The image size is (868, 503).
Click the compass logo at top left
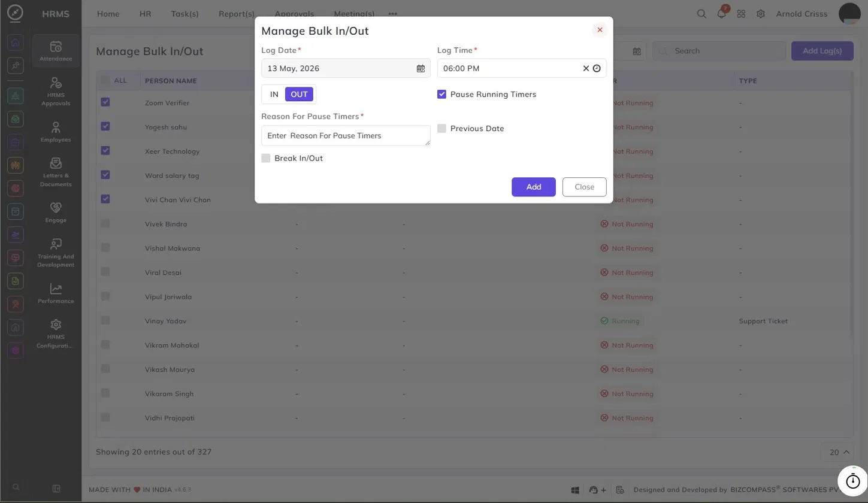[16, 13]
